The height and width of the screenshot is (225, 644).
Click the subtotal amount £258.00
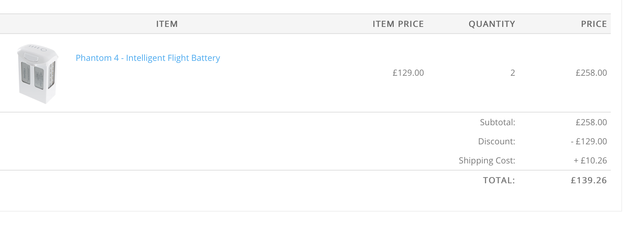591,122
